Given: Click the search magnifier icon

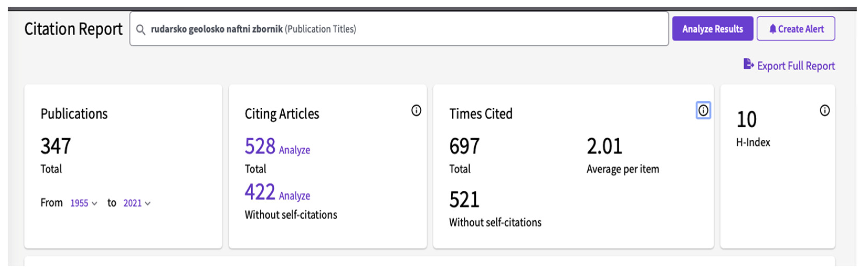Looking at the screenshot, I should click(141, 30).
